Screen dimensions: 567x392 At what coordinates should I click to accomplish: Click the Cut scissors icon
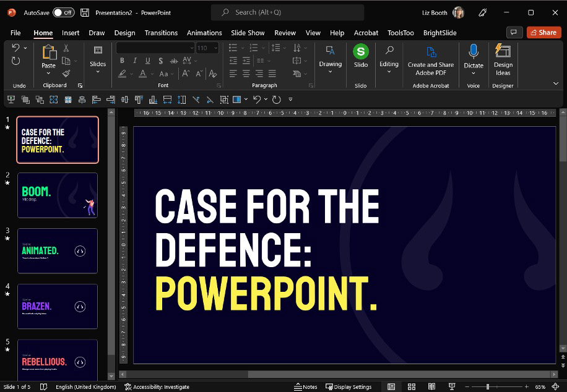66,48
